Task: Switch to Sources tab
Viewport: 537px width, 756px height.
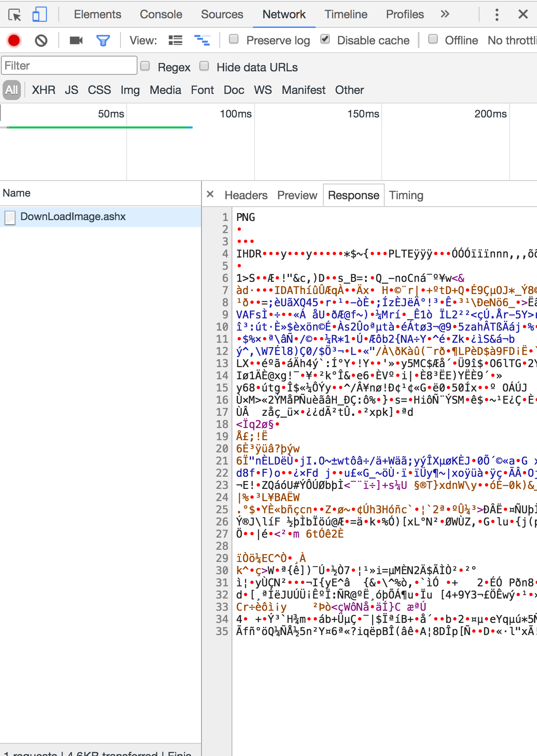Action: pyautogui.click(x=222, y=14)
